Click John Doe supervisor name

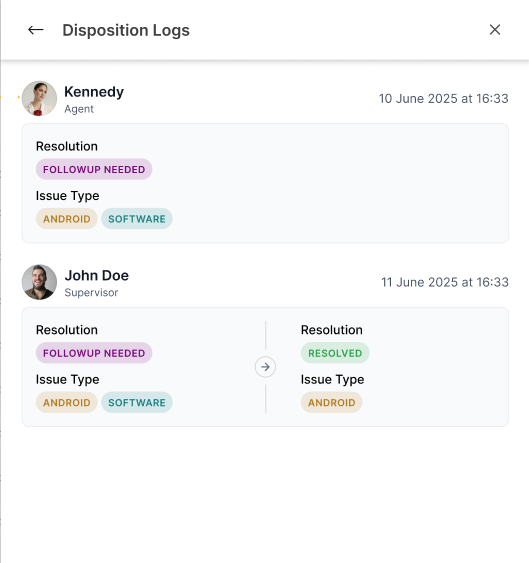click(97, 275)
